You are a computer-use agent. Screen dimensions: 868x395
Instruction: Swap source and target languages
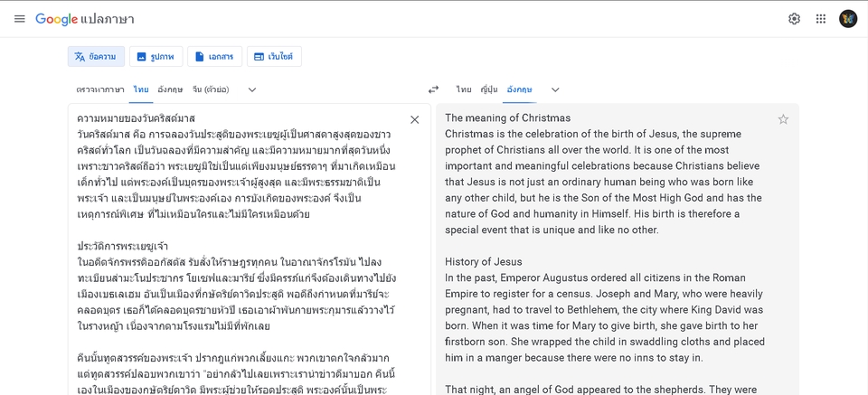tap(433, 89)
